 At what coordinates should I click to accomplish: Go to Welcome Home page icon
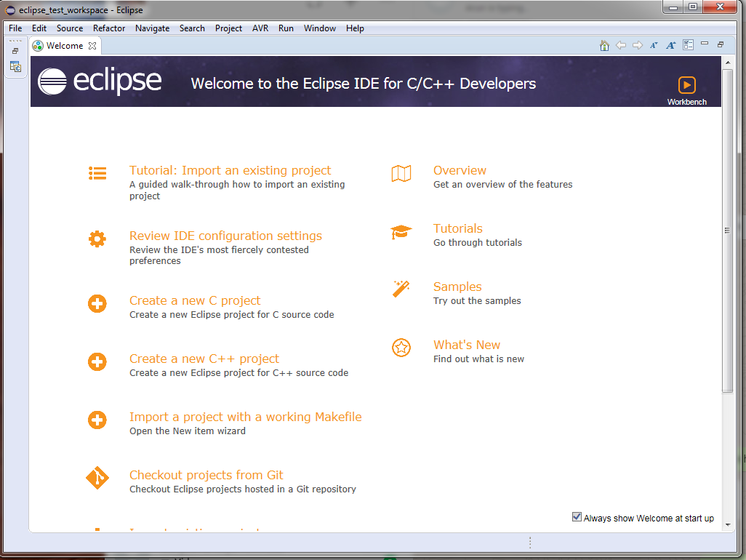[x=604, y=46]
